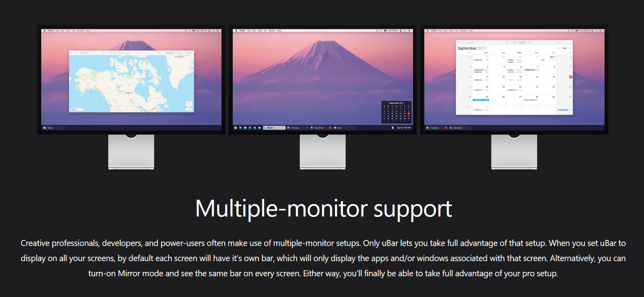644x297 pixels.
Task: Switch Calendar to Week view
Action: click(x=514, y=42)
